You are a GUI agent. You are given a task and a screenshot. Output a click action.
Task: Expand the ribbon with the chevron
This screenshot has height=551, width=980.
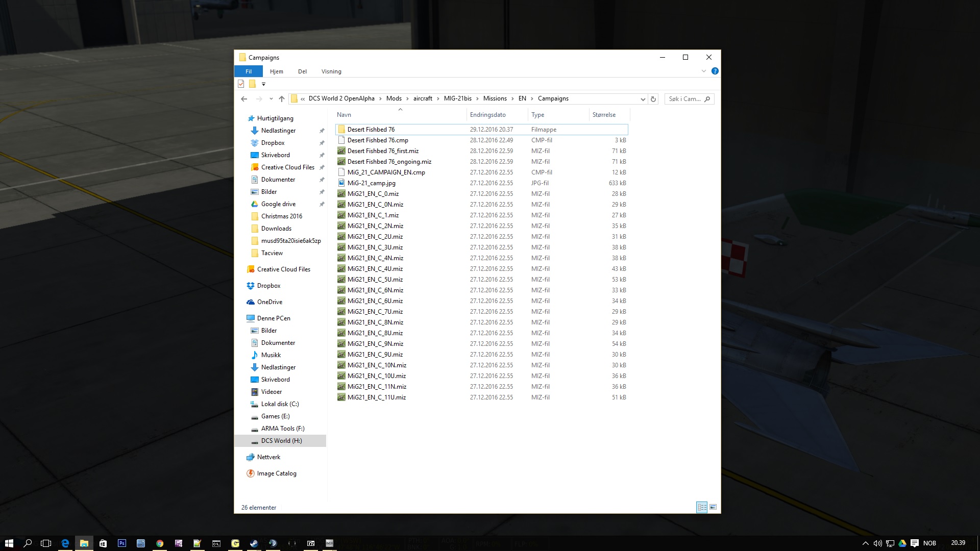tap(704, 71)
